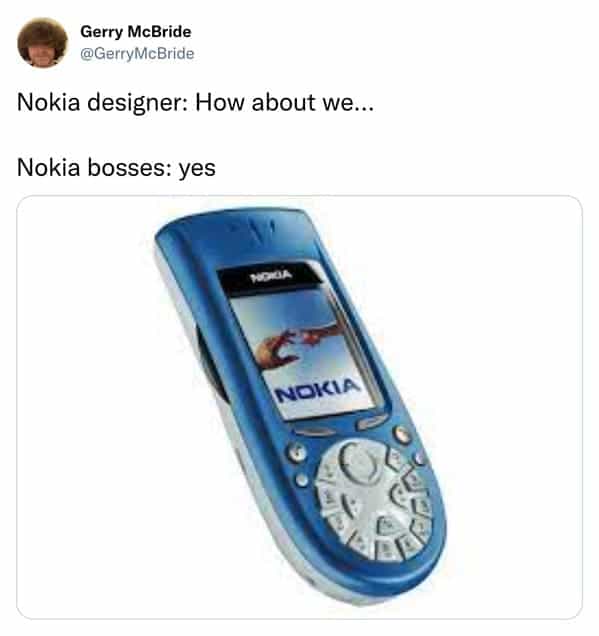
Task: Click the Gerry McBride display name
Action: click(135, 32)
